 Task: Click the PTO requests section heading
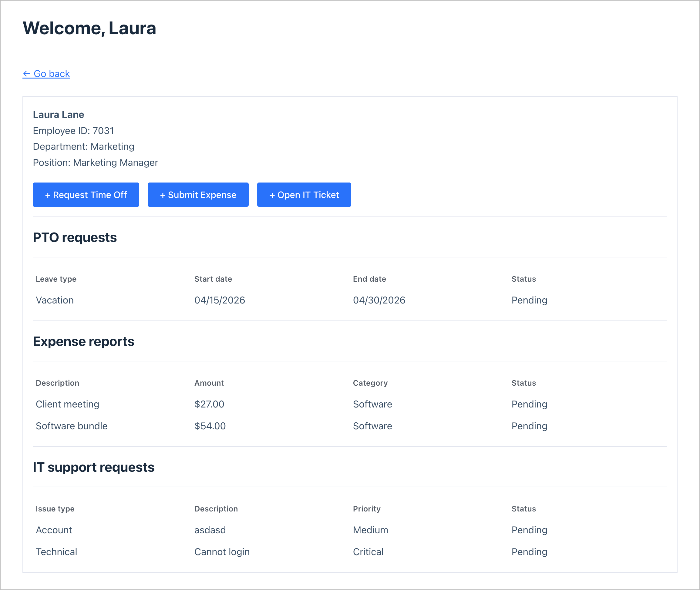pos(75,237)
